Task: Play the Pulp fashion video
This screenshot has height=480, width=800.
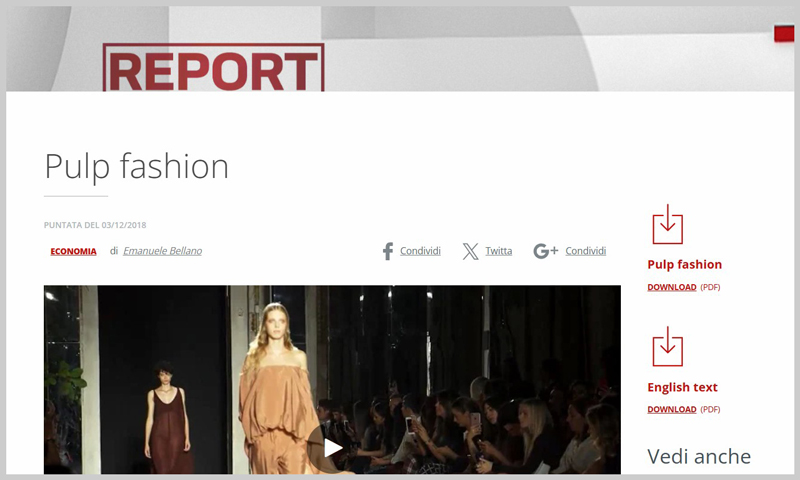Action: pos(333,448)
